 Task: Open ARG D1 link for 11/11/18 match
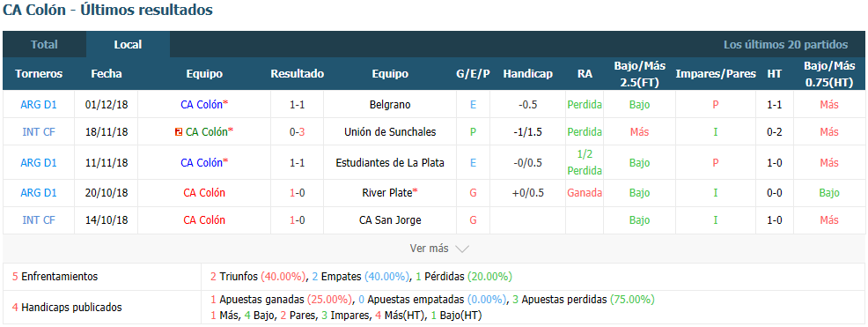pyautogui.click(x=39, y=162)
